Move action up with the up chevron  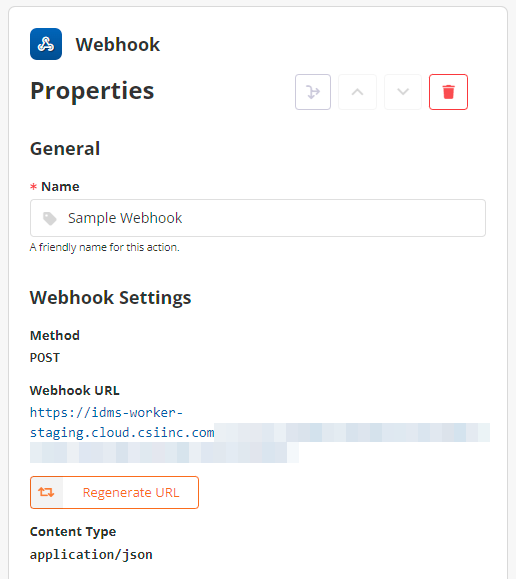point(358,92)
